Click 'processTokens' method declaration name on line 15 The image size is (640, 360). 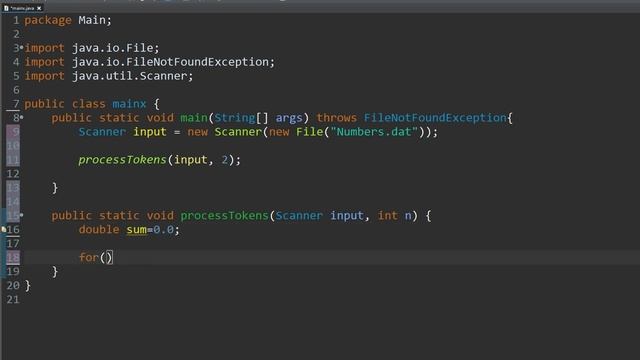click(x=224, y=215)
